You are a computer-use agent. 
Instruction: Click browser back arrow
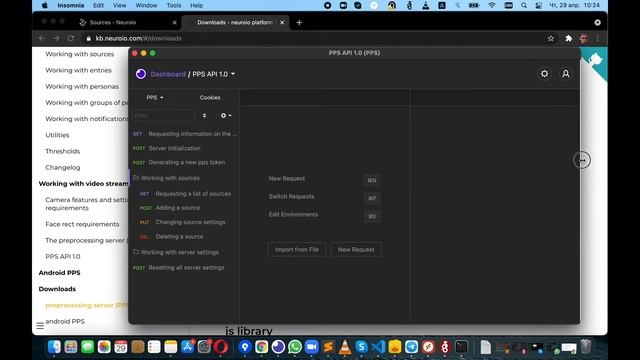click(x=42, y=38)
